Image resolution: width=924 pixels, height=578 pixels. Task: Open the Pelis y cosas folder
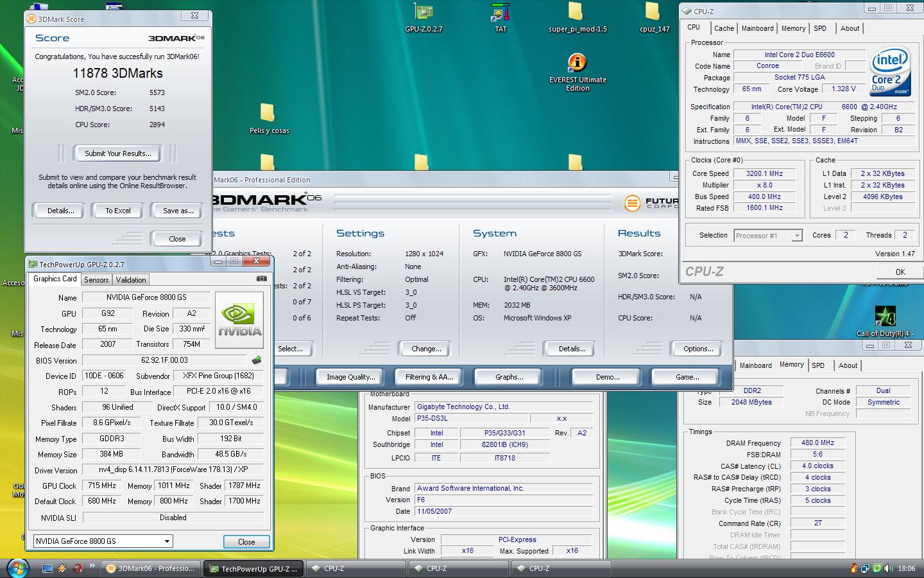pyautogui.click(x=269, y=118)
